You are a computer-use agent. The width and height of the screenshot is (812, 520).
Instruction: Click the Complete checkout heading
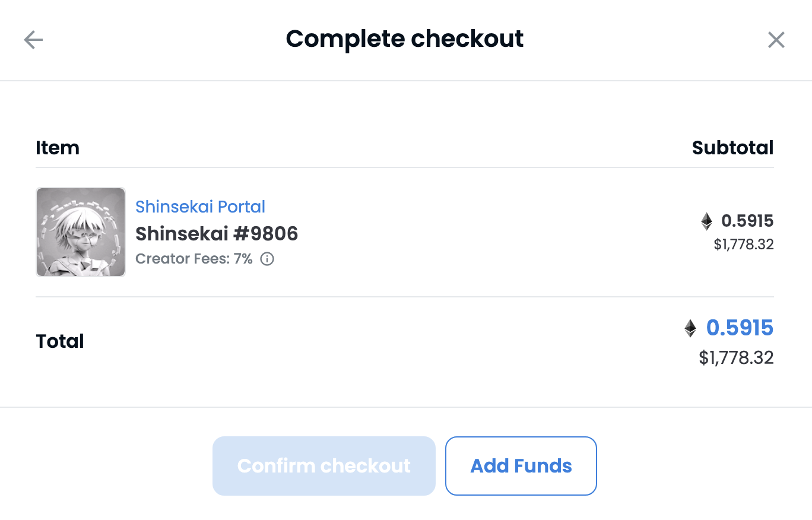[x=405, y=39]
